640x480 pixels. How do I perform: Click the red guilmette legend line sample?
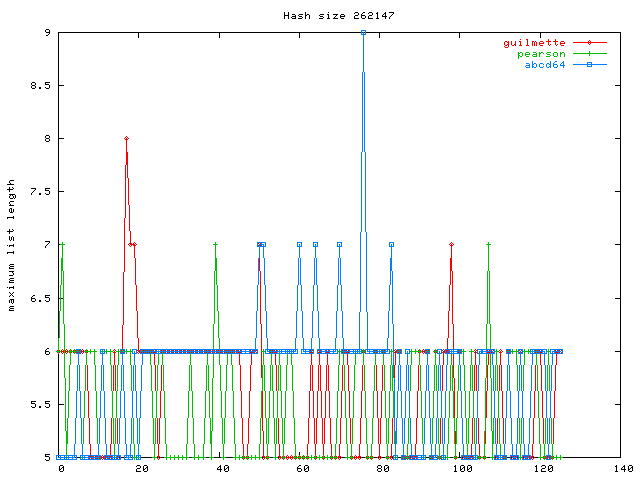click(589, 42)
